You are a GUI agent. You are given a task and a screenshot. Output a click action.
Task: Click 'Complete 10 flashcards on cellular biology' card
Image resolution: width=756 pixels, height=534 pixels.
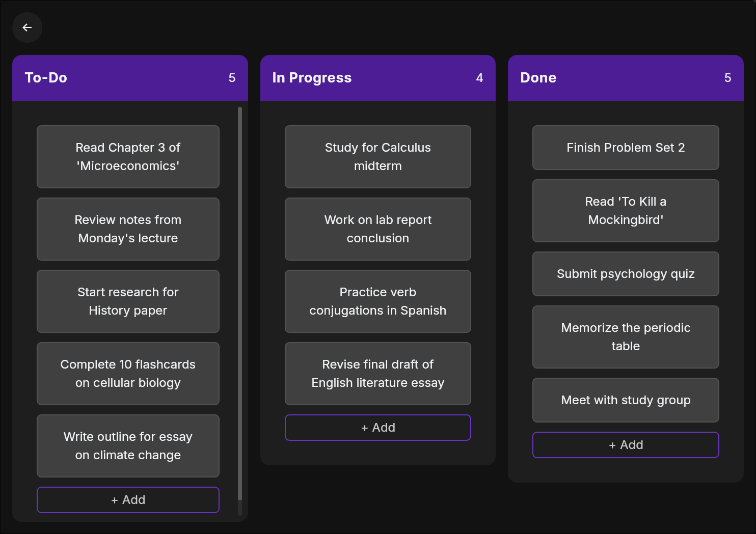tap(128, 374)
